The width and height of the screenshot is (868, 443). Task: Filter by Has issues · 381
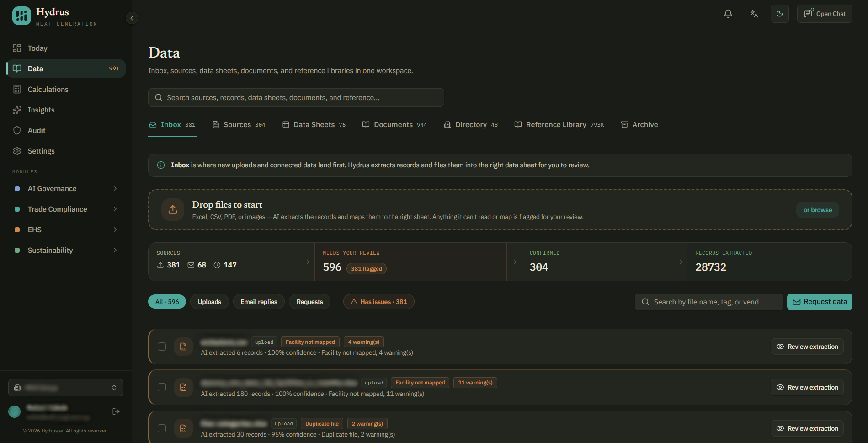(379, 302)
